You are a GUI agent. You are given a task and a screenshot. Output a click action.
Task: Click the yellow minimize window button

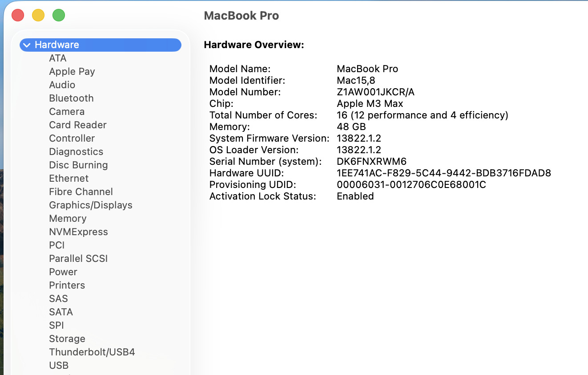point(38,16)
